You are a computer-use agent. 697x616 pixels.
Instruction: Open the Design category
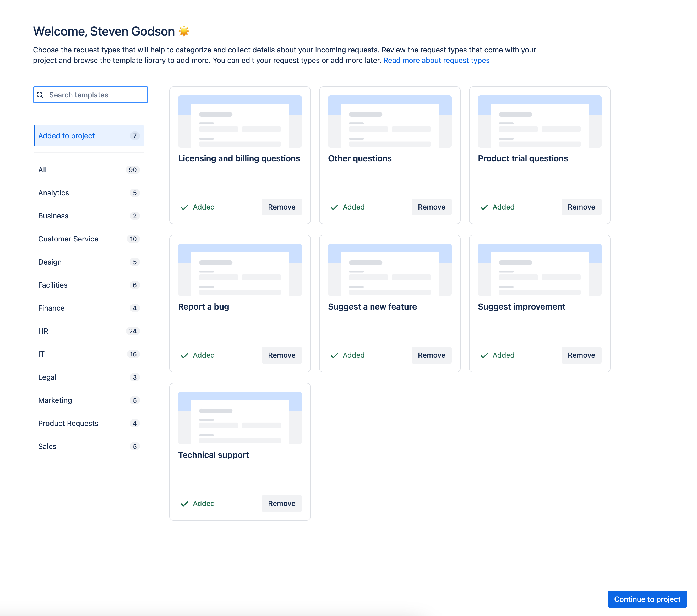pos(89,262)
